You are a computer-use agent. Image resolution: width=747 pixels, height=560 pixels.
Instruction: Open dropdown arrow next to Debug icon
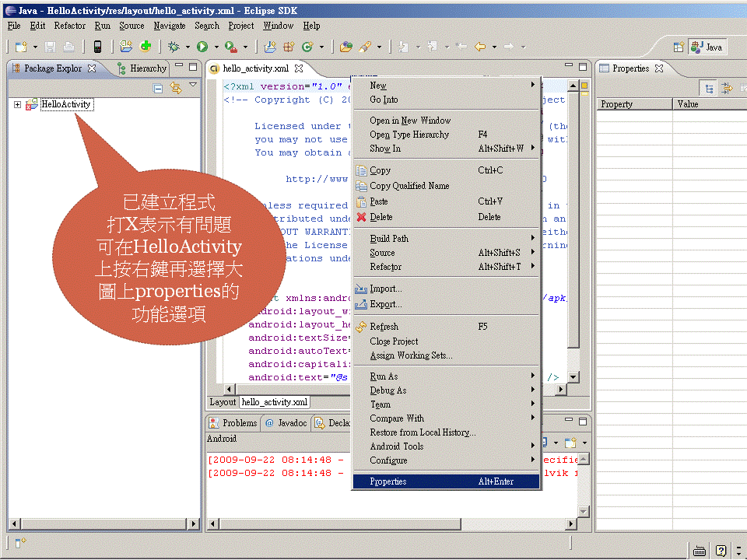pos(188,47)
